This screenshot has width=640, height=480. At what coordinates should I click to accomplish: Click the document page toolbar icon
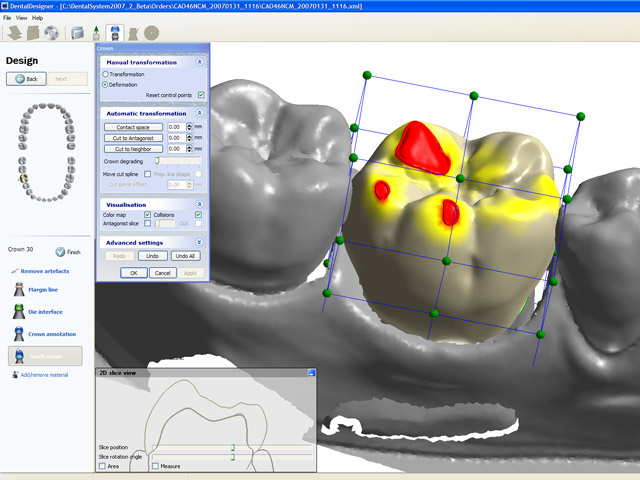(x=33, y=33)
